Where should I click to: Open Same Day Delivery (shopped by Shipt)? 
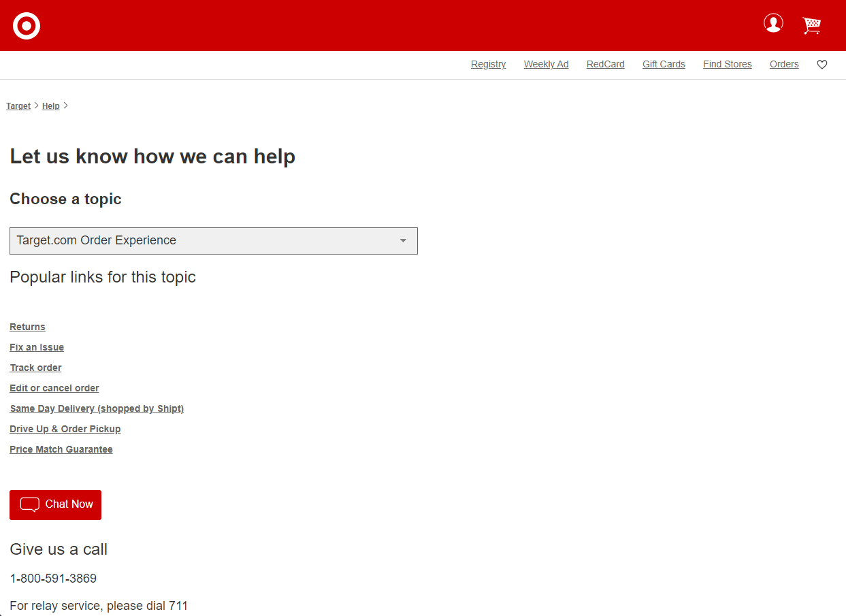click(x=97, y=408)
